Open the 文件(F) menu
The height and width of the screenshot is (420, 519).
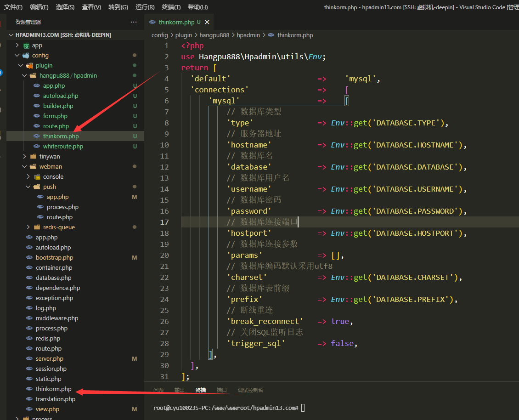click(x=13, y=7)
